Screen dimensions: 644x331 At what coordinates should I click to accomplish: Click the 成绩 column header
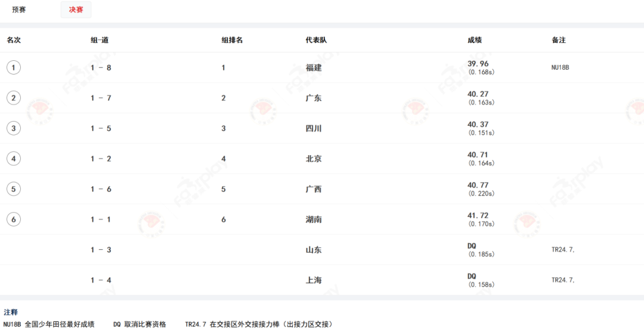(x=475, y=40)
